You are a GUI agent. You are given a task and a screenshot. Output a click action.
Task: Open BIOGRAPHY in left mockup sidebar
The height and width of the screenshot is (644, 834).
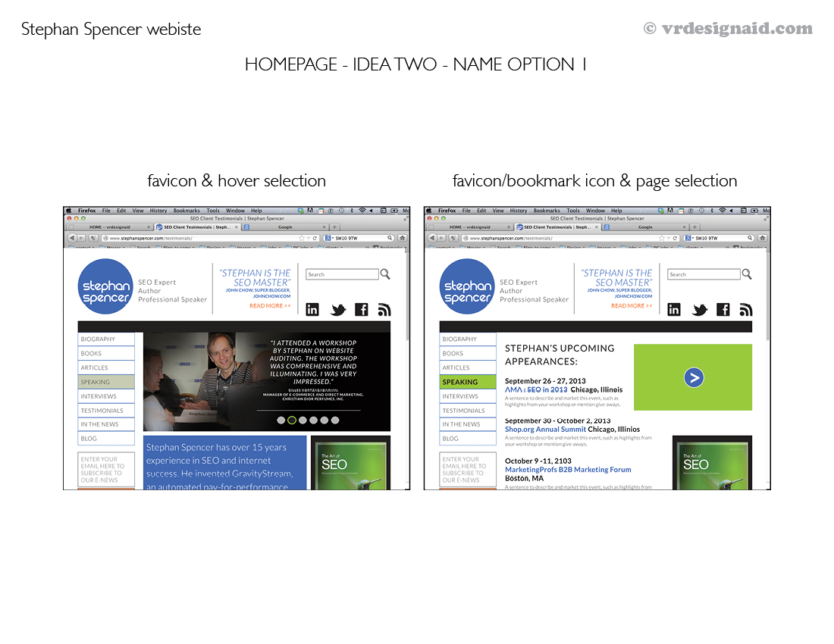pos(106,339)
